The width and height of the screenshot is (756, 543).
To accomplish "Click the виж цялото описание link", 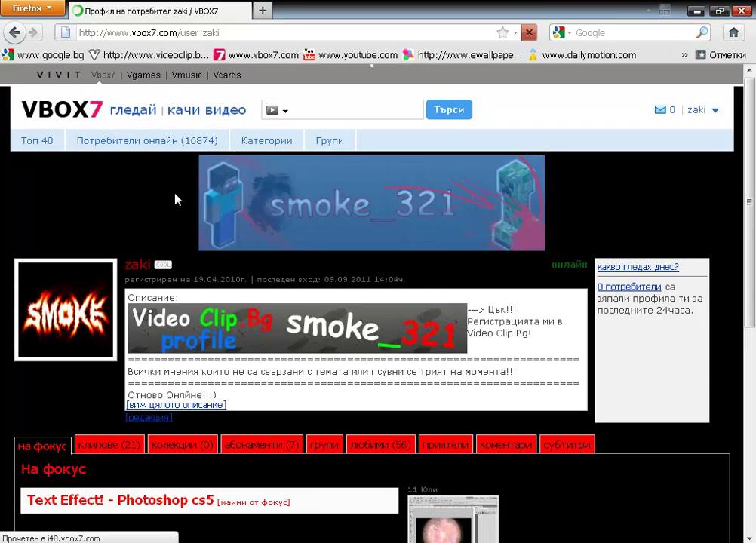I will click(x=176, y=405).
